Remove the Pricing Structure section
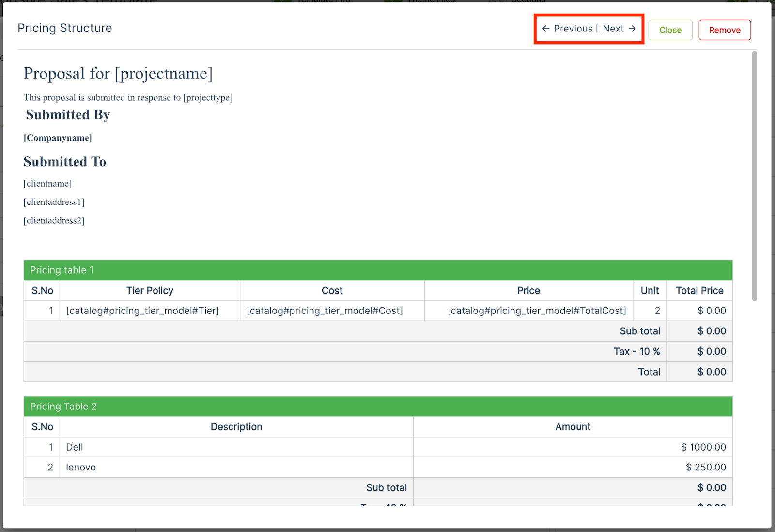This screenshot has width=775, height=532. coord(725,30)
